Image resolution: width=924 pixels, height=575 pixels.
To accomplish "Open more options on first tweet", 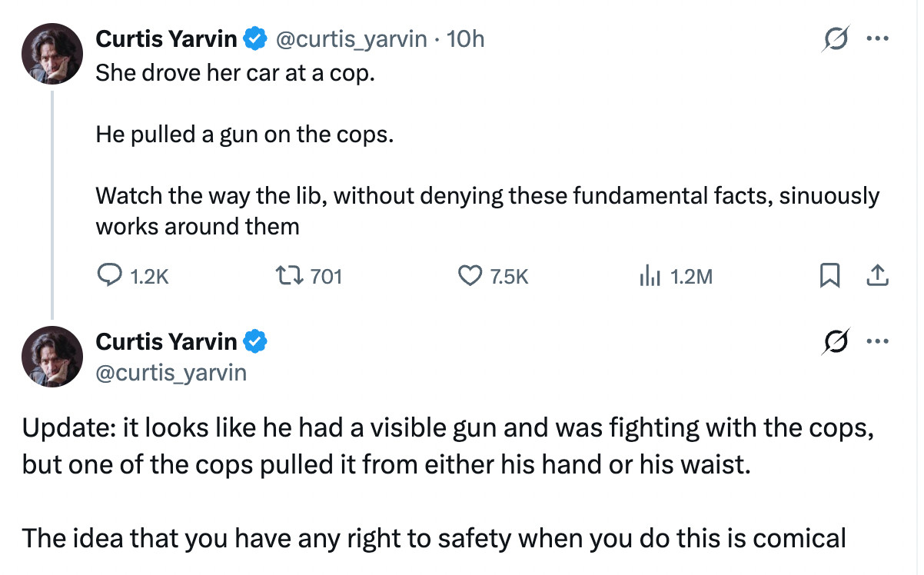I will (x=877, y=38).
